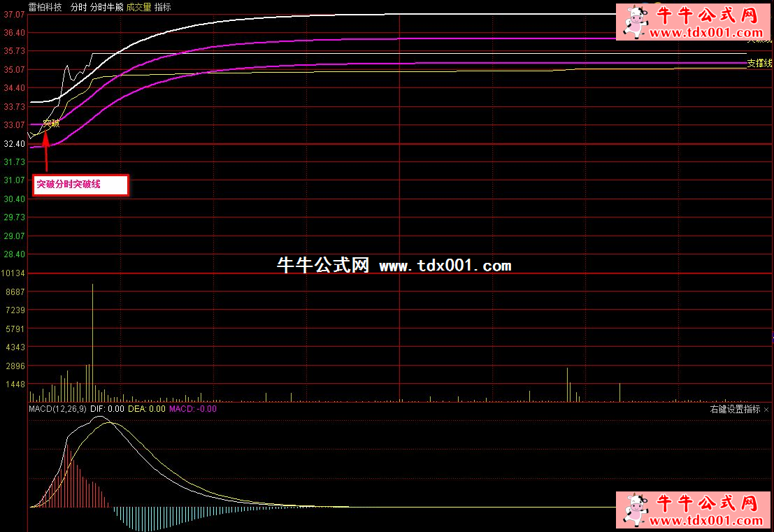Click the 10134 volume axis label

point(14,273)
